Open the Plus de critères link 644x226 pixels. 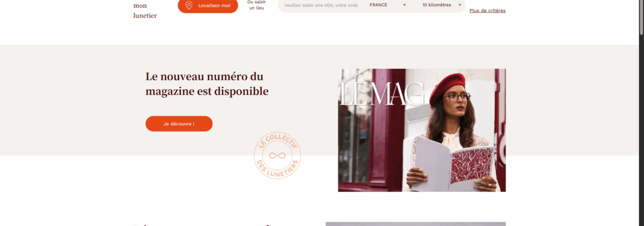tap(488, 11)
